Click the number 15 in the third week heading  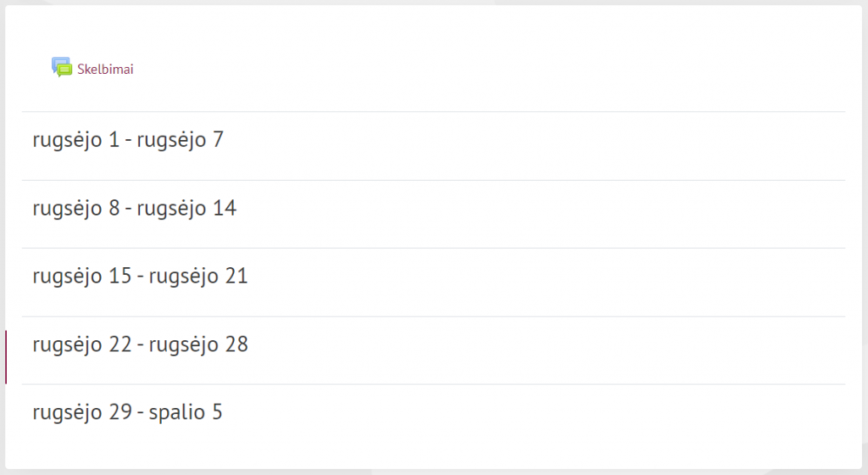120,277
